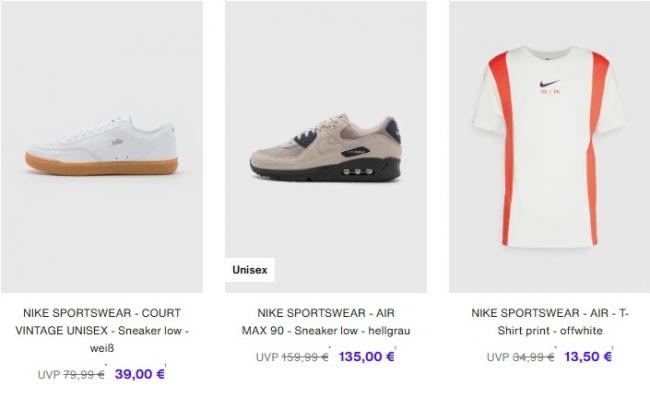The image size is (650, 409).
Task: Click the crossed-out UVP 79,99 € price
Action: click(x=71, y=375)
